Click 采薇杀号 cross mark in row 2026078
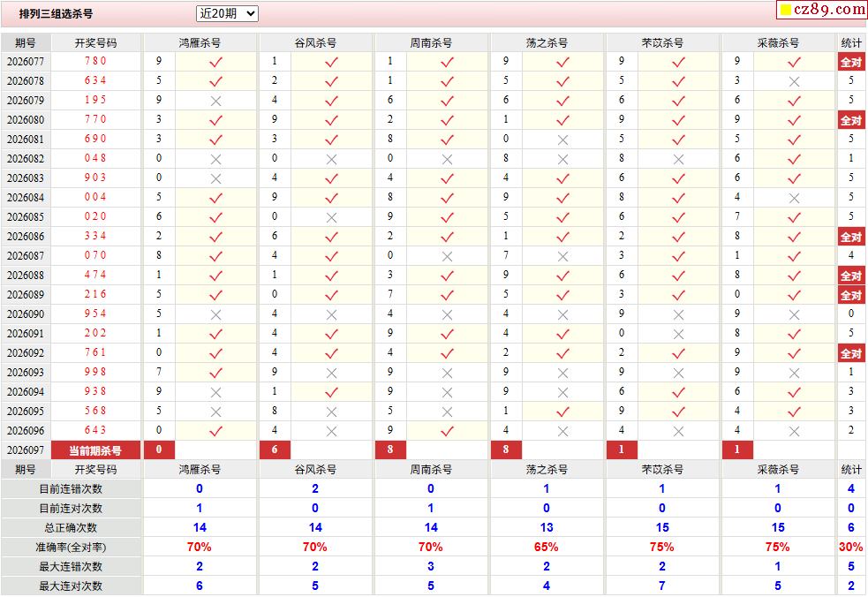Screen dimensions: 868x597 coord(794,81)
